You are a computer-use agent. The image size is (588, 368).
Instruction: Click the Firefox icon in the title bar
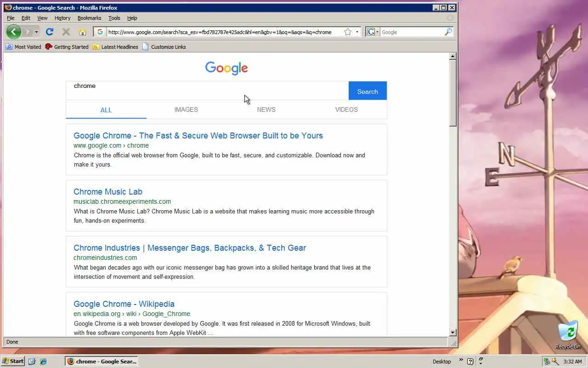click(x=8, y=7)
